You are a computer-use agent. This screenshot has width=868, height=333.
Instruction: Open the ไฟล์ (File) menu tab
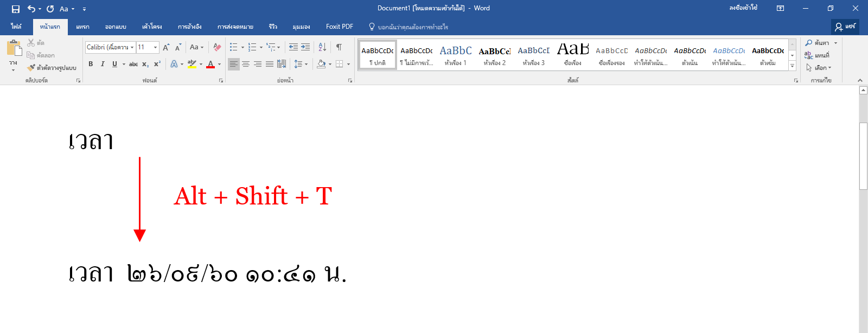[16, 27]
